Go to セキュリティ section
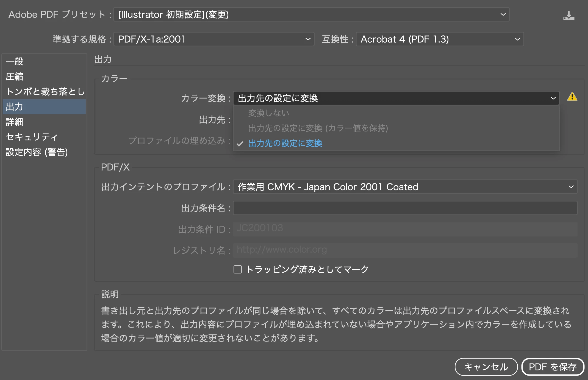 32,137
